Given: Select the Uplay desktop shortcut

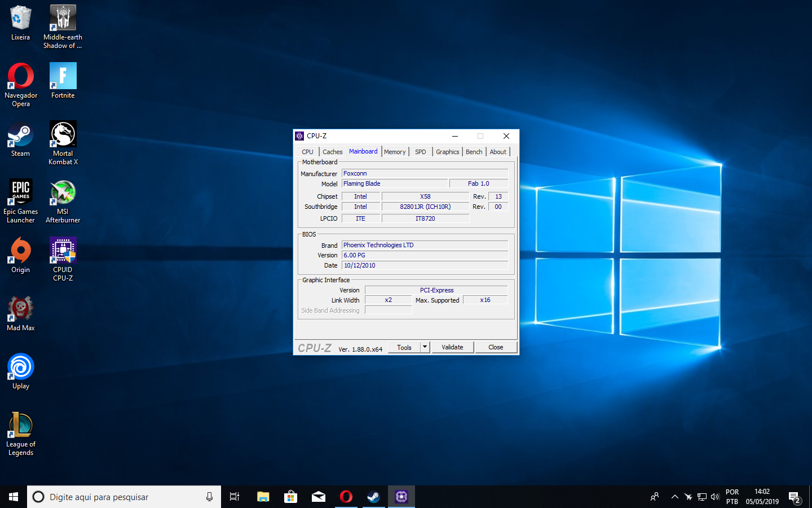Looking at the screenshot, I should pos(21,371).
